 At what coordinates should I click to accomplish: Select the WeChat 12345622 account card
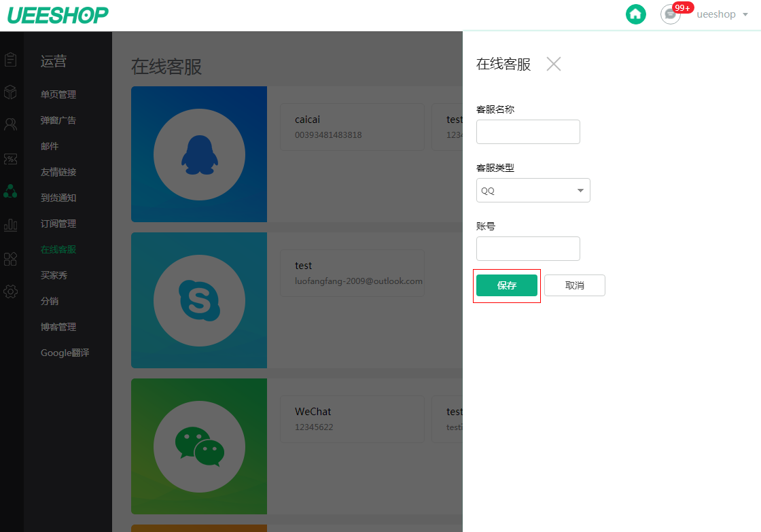click(x=353, y=419)
